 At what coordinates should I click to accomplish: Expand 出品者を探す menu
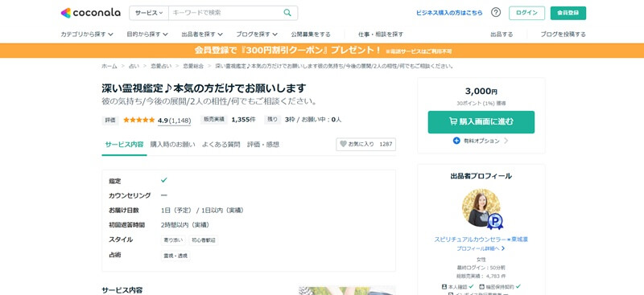pos(202,35)
